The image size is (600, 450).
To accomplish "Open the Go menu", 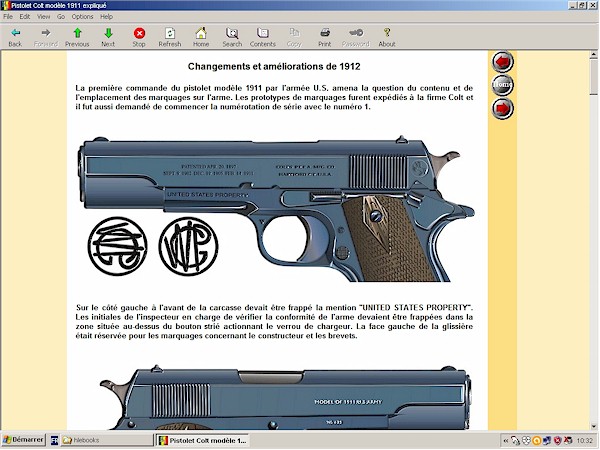I will 61,16.
